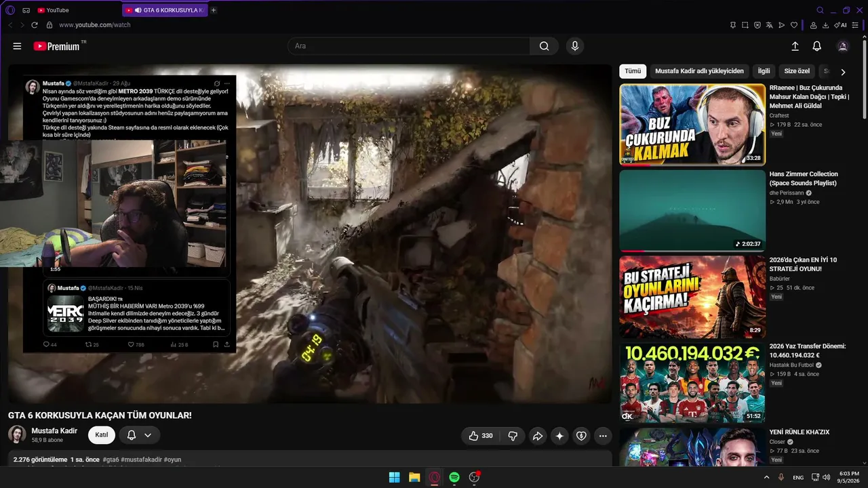The width and height of the screenshot is (868, 488).
Task: Like the video with 330 thumbs up
Action: (481, 436)
